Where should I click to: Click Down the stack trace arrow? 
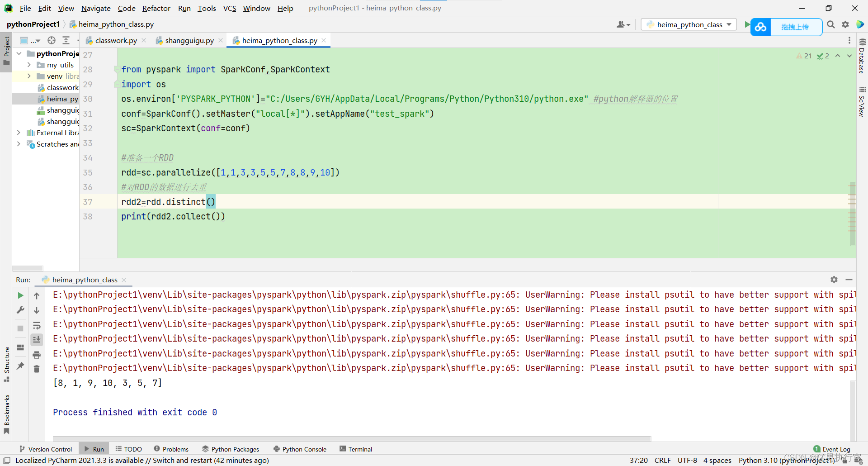point(37,310)
